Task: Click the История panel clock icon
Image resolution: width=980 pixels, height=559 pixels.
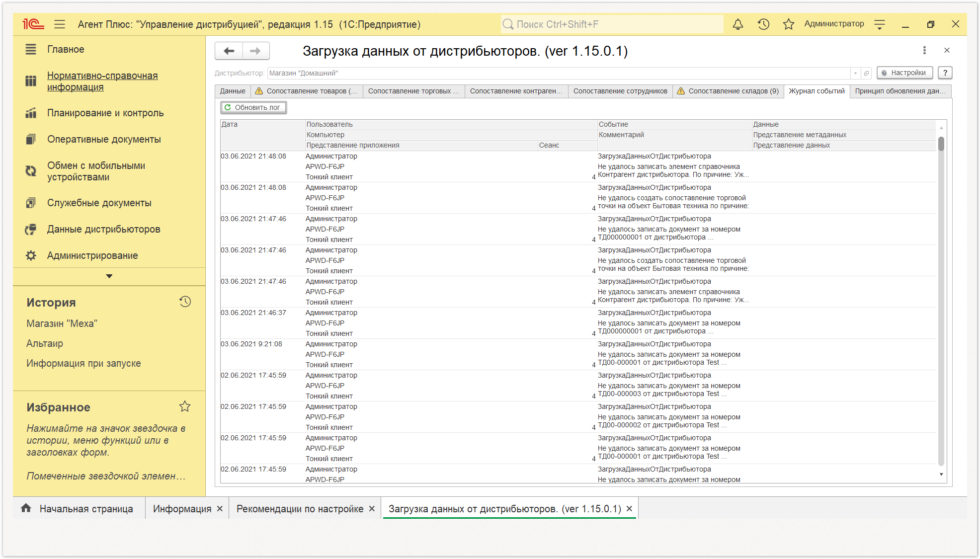Action: point(185,302)
